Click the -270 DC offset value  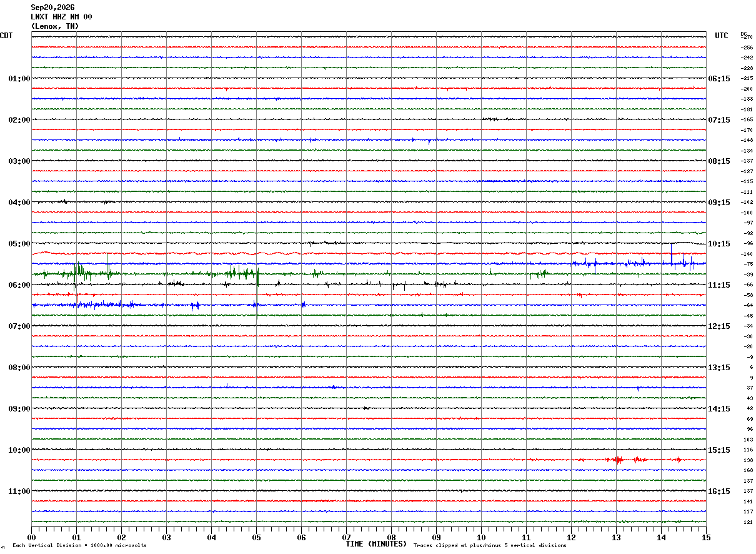click(747, 38)
